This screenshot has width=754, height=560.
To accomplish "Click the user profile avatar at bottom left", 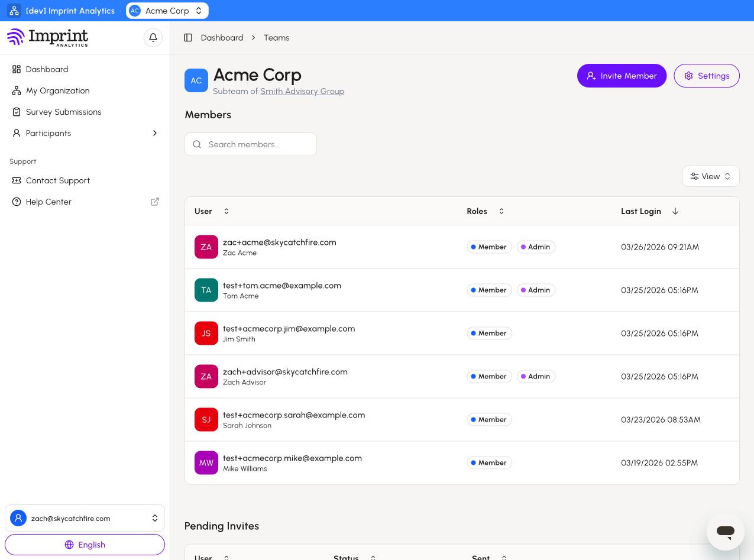I will tap(18, 519).
